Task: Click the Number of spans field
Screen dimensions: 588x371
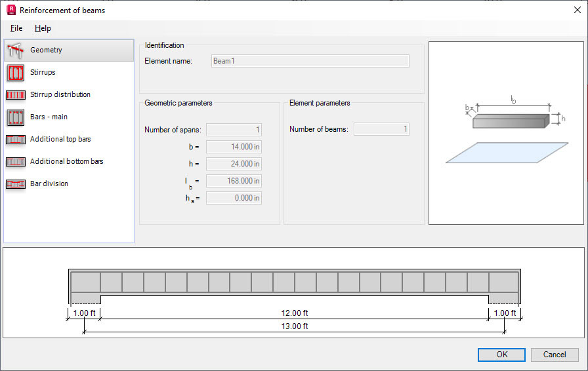Action: pyautogui.click(x=234, y=130)
